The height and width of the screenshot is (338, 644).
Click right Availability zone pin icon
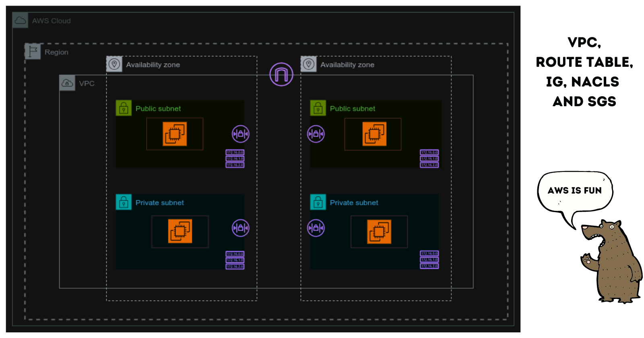[x=309, y=64]
